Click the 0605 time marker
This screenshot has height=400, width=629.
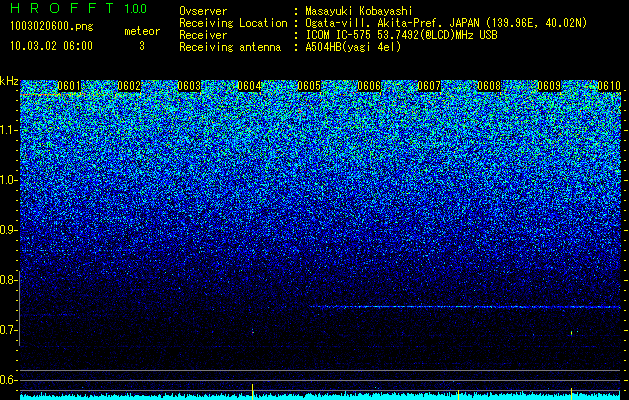pos(309,86)
